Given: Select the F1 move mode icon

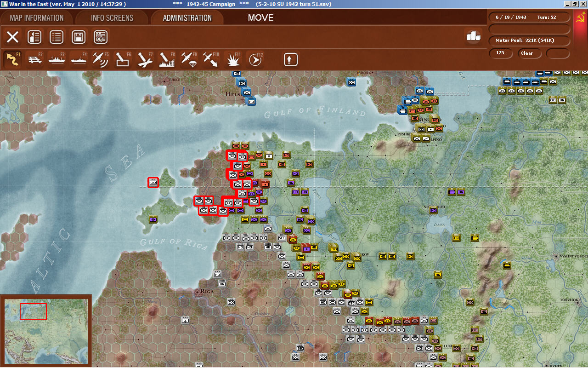Looking at the screenshot, I should click(x=11, y=59).
